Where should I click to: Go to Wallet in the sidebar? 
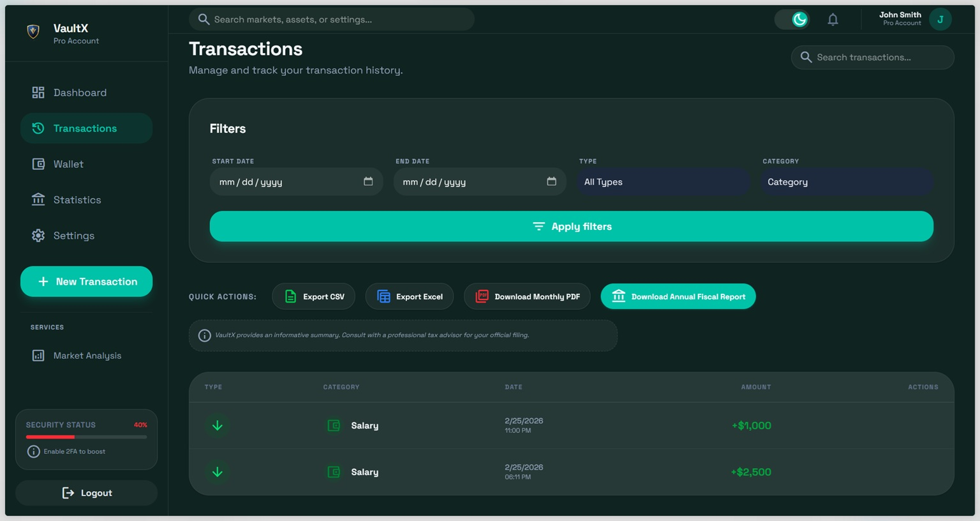(86, 164)
